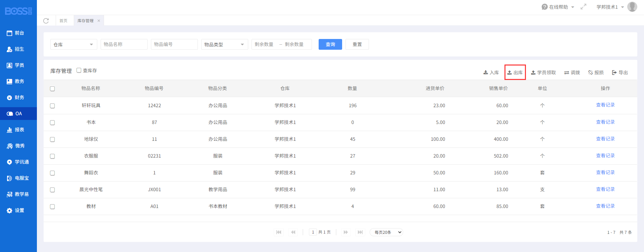Open the 仓库 warehouse dropdown

coord(74,44)
